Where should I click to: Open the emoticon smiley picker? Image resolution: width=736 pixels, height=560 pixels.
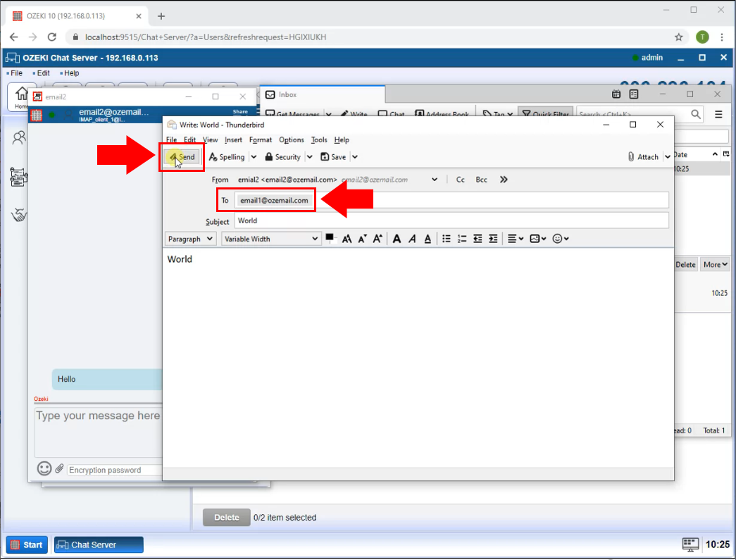(561, 239)
